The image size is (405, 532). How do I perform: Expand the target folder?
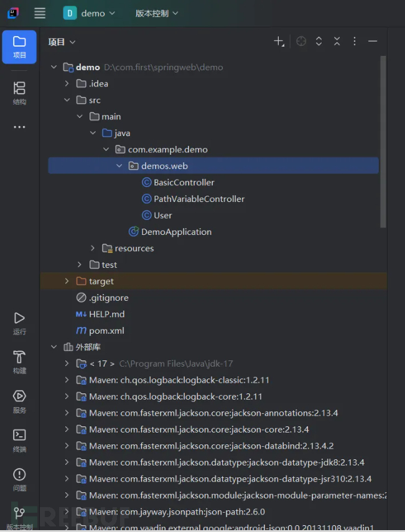pos(67,282)
